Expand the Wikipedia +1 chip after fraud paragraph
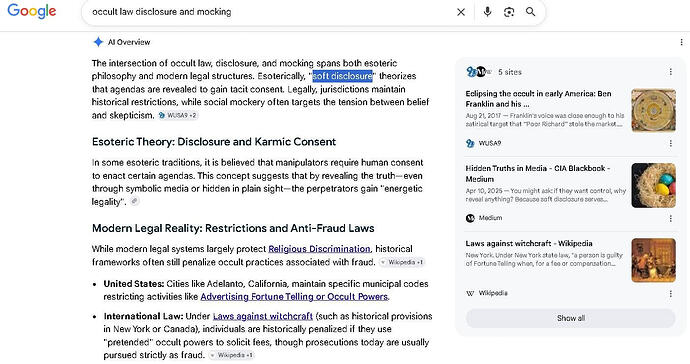 402,262
